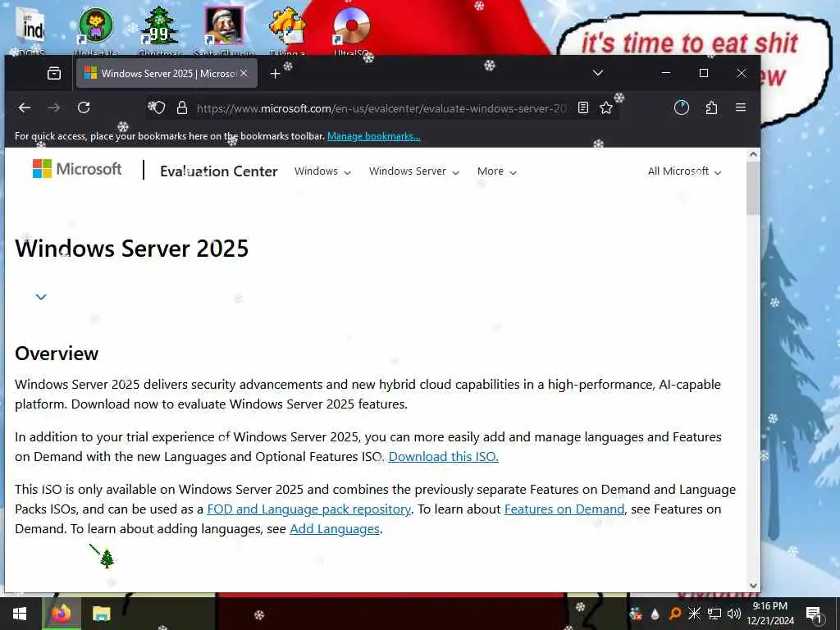Image resolution: width=840 pixels, height=630 pixels.
Task: Open the list all tabs dropdown
Action: pos(598,73)
